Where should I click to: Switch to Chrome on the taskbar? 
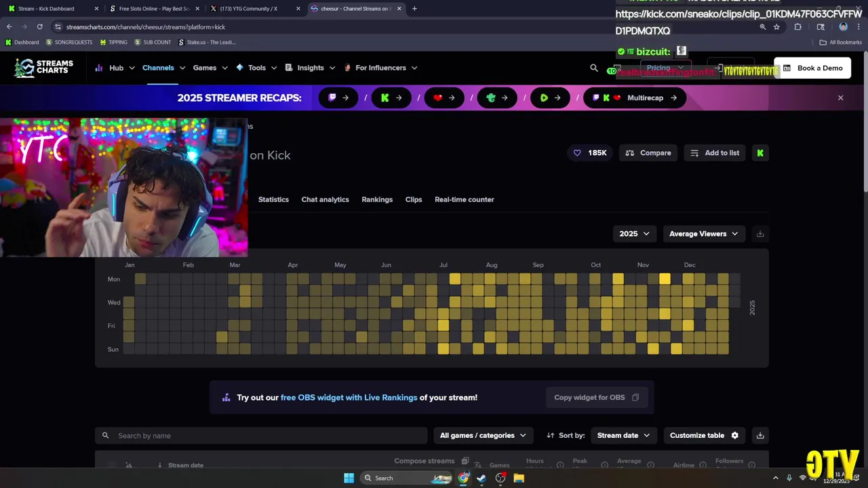(463, 478)
